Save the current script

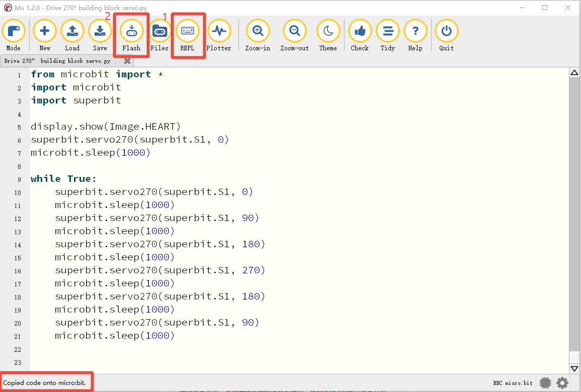100,35
